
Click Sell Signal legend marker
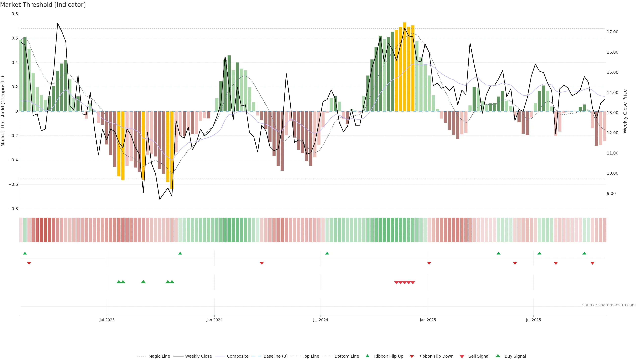coord(462,356)
